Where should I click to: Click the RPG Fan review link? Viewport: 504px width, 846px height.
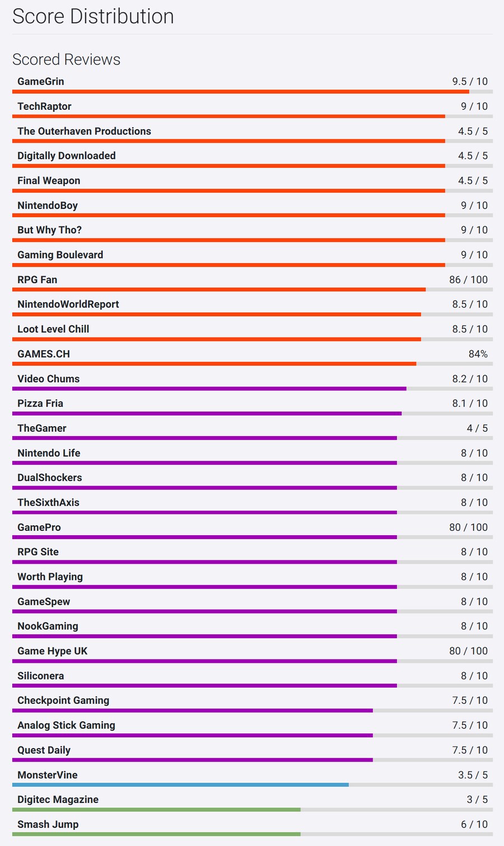(37, 279)
